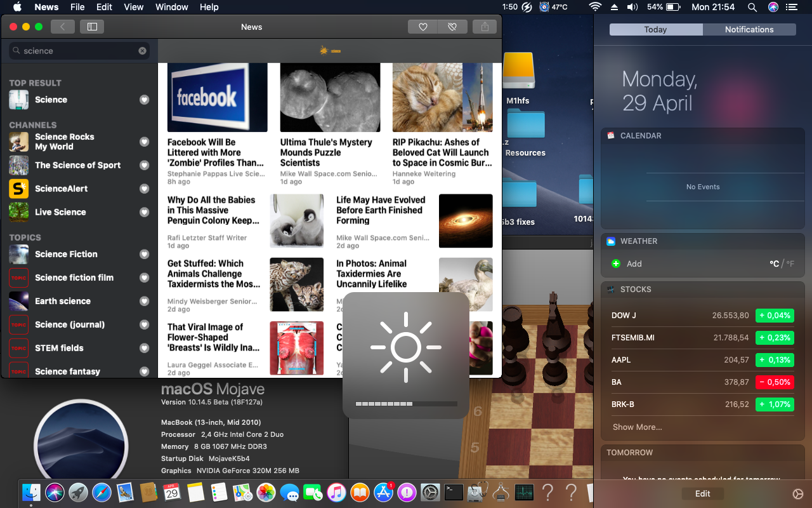
Task: Toggle follow heart for Live Science
Action: click(144, 212)
